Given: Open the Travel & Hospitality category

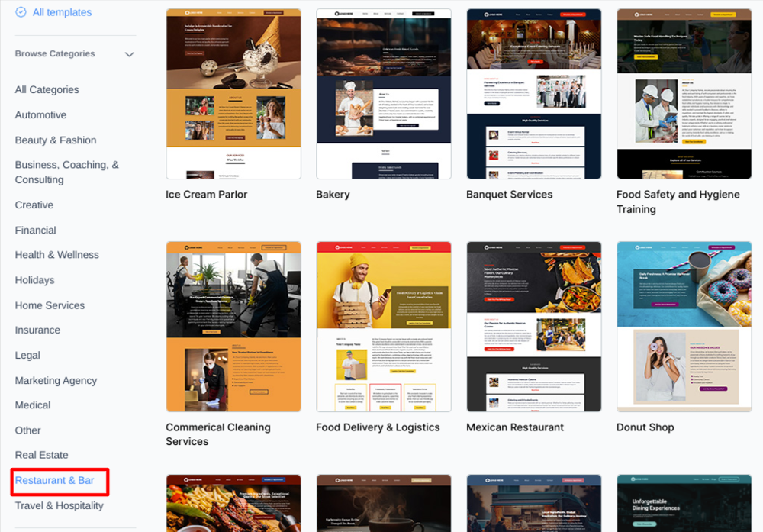Looking at the screenshot, I should tap(59, 506).
